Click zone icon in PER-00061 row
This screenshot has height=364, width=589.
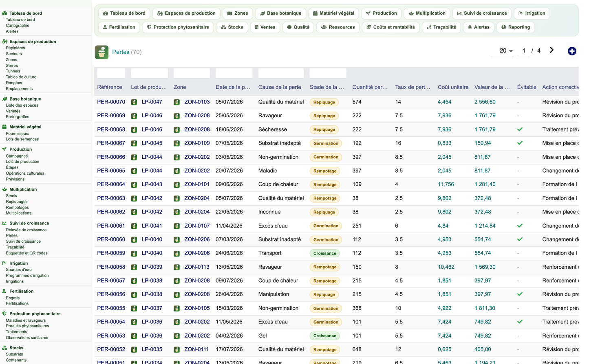[176, 226]
